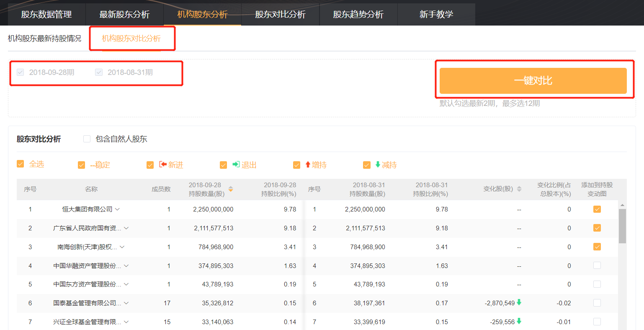Click member count 17
Screen dimensions: 644x330
167,303
